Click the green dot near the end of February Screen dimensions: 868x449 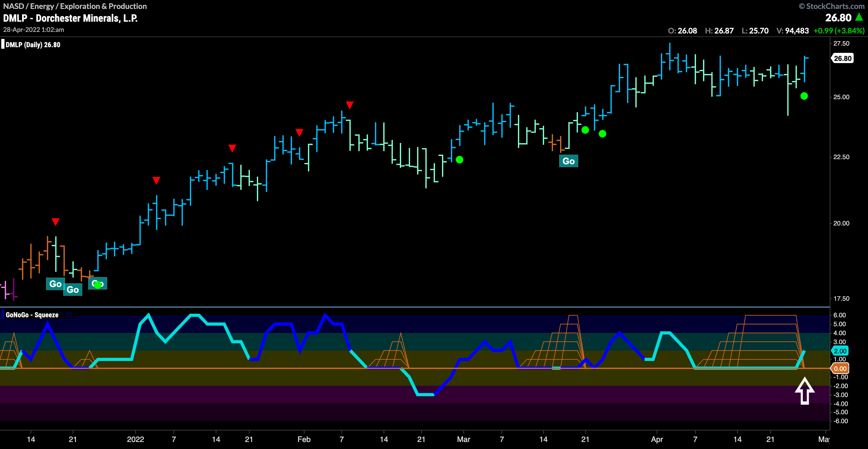(459, 160)
